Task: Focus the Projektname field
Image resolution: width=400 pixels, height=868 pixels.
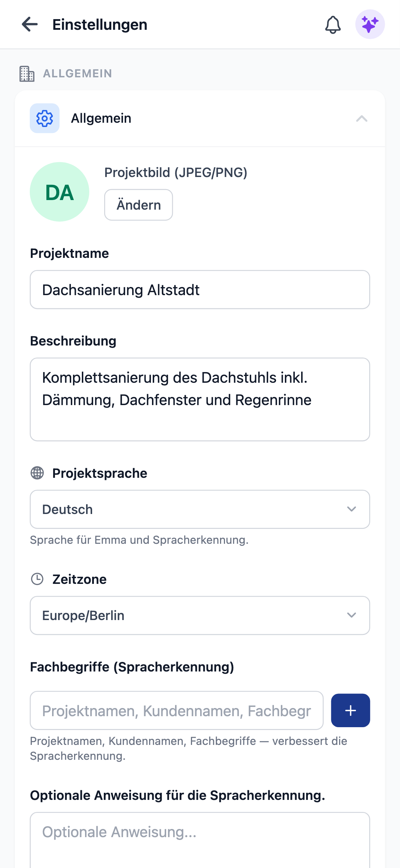Action: 200,289
